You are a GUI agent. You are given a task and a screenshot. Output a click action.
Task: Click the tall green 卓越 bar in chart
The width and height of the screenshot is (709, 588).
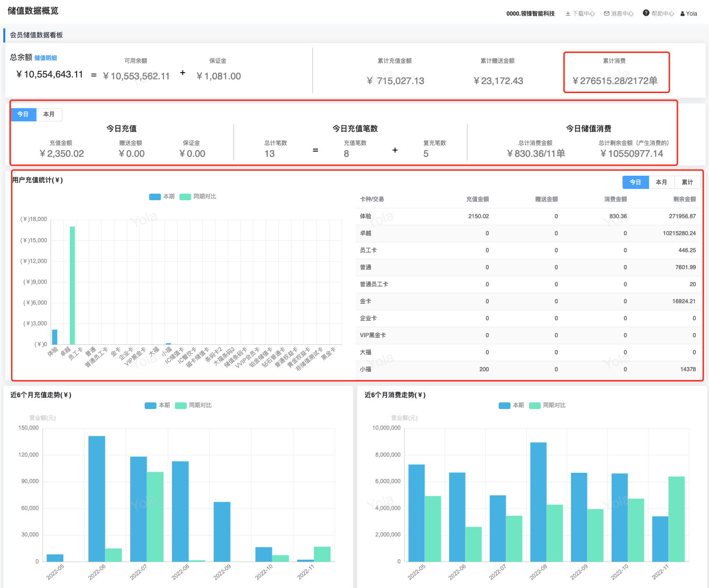[x=72, y=285]
